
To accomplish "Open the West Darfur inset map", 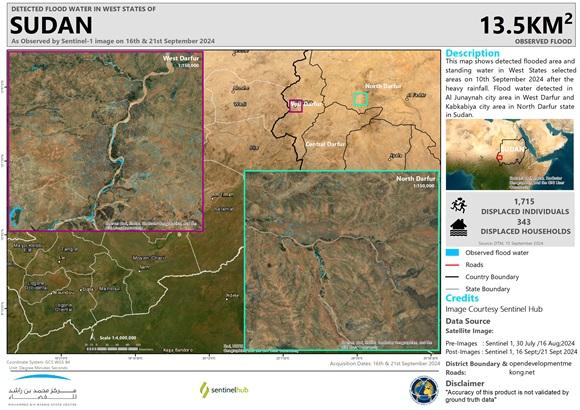I will pyautogui.click(x=106, y=141).
